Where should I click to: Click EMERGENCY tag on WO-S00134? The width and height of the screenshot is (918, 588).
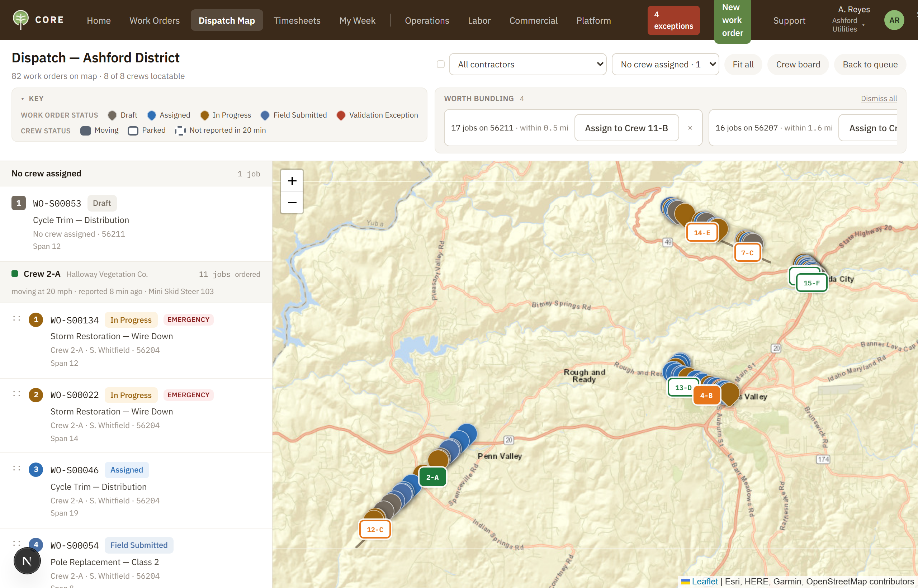coord(188,319)
